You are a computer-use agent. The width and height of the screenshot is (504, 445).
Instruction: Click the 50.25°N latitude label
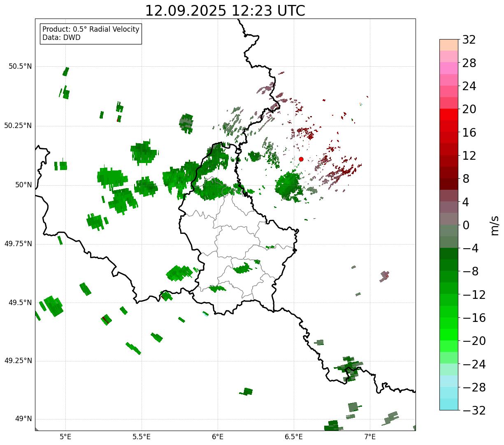click(18, 126)
